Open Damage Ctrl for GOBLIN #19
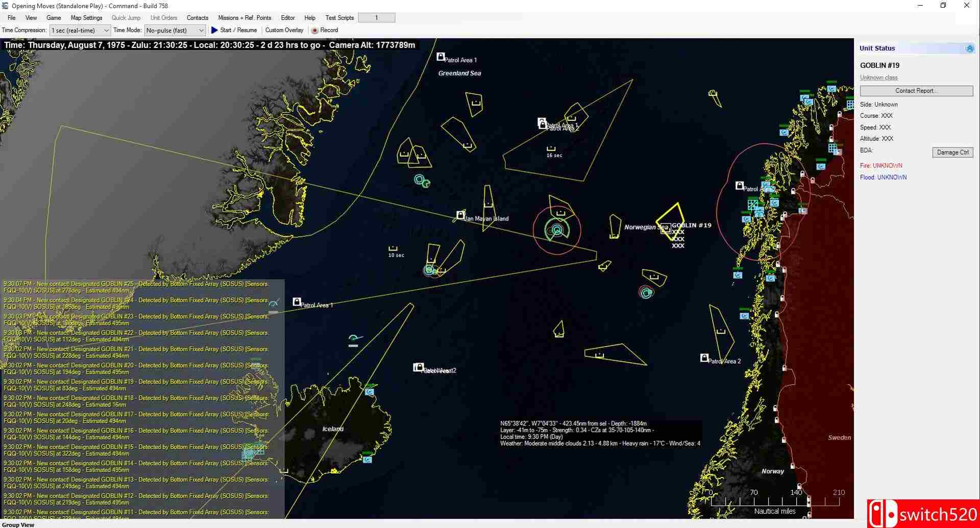This screenshot has height=528, width=980. click(x=952, y=152)
